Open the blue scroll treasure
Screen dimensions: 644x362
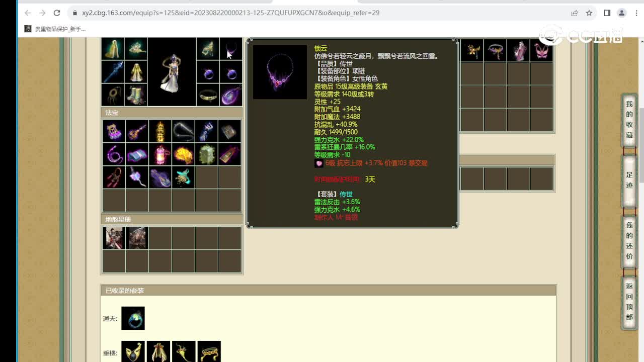coord(137,154)
